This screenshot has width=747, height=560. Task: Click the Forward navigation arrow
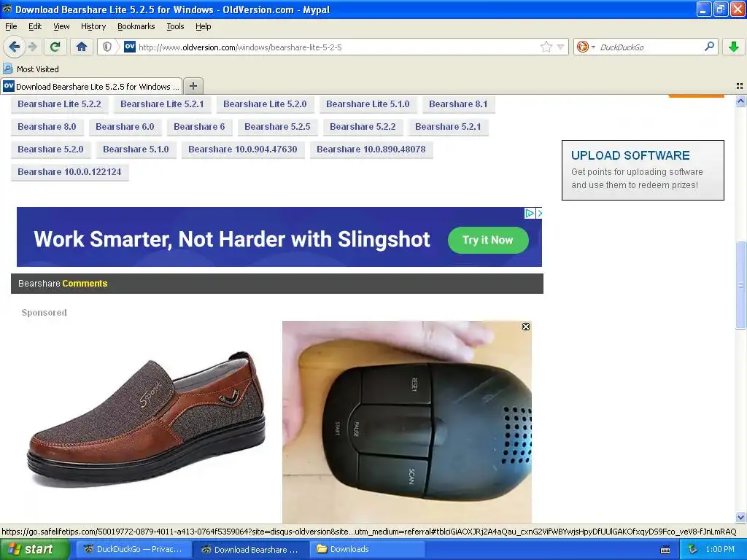32,47
